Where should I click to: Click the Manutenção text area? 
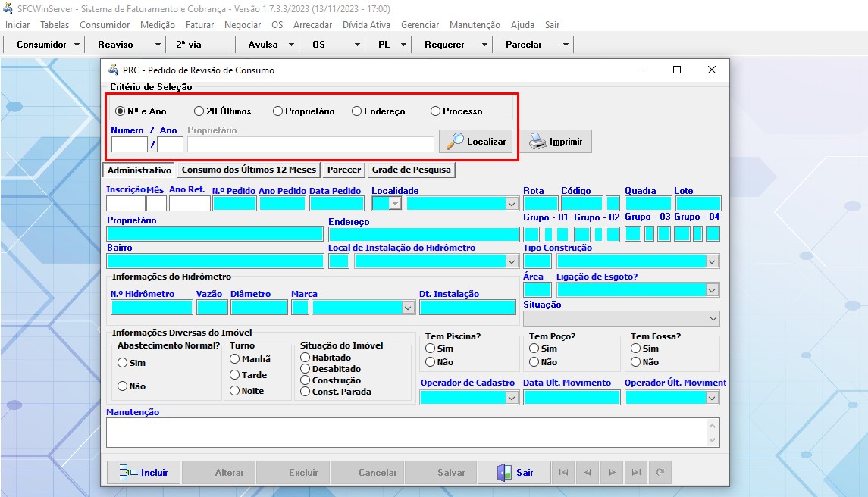point(408,433)
